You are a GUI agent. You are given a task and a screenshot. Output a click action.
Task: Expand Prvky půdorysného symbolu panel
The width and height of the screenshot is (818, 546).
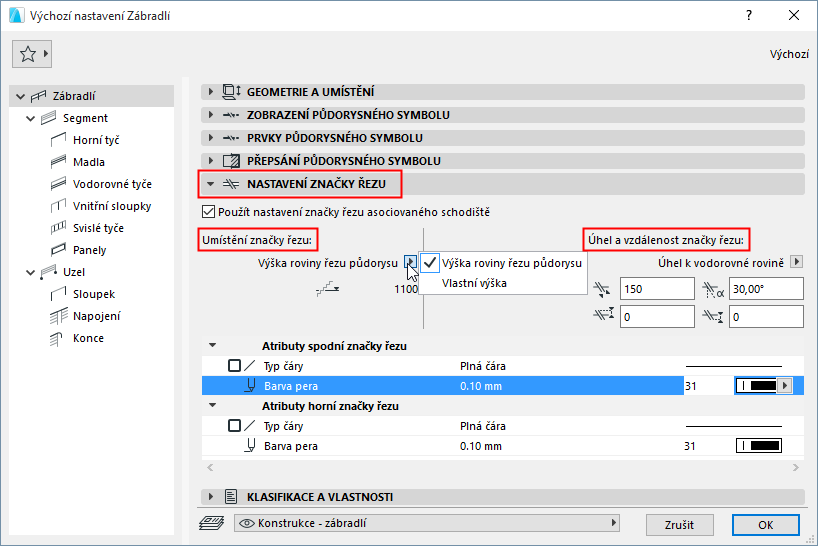click(x=210, y=138)
